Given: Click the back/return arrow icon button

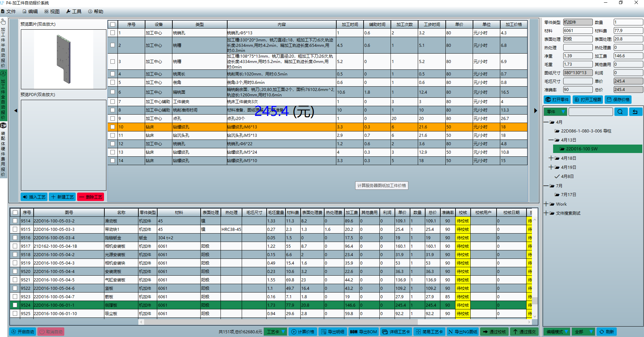Looking at the screenshot, I should point(635,112).
